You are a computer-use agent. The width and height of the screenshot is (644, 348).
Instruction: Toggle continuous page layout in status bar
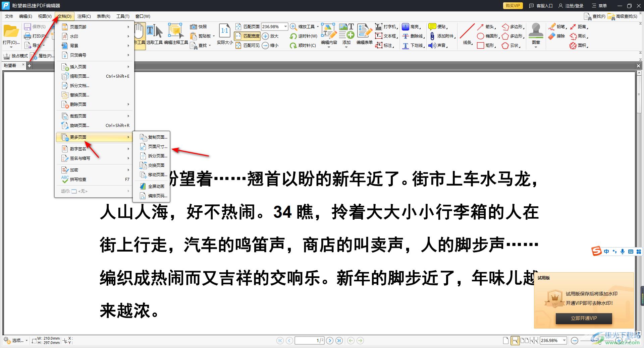click(515, 341)
